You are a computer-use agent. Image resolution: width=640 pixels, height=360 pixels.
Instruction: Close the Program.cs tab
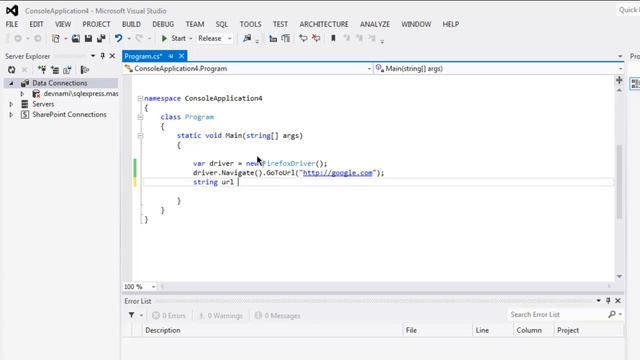(182, 56)
